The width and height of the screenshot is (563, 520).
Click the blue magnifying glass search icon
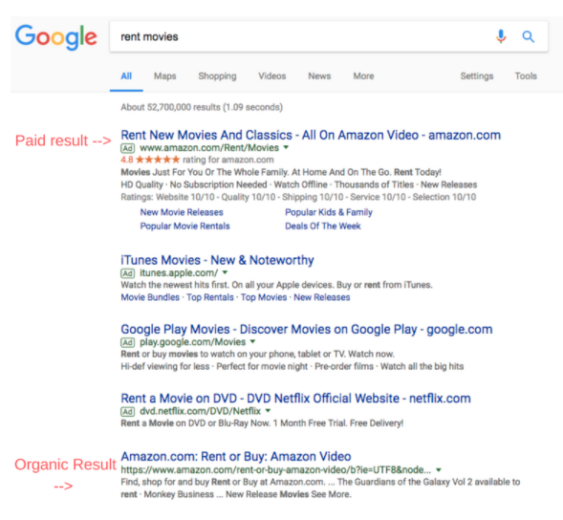(528, 36)
